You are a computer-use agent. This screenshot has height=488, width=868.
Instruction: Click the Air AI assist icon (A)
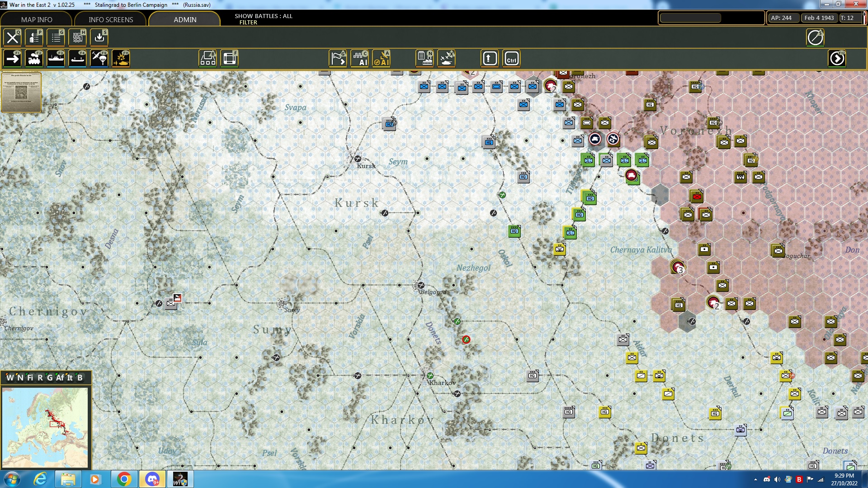tap(382, 58)
